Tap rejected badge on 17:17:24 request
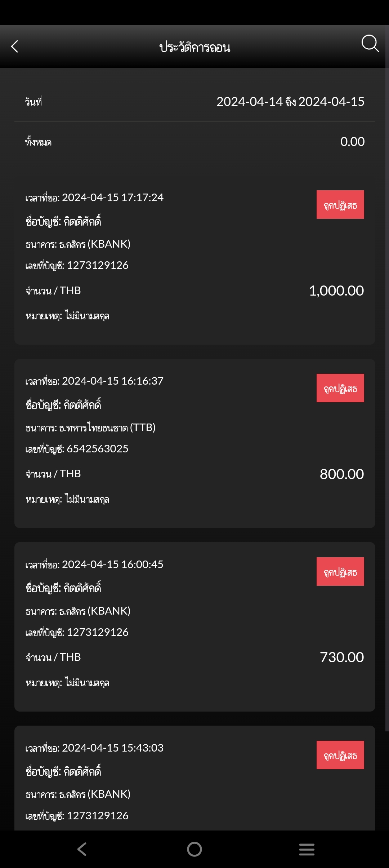389x868 pixels. pyautogui.click(x=340, y=205)
